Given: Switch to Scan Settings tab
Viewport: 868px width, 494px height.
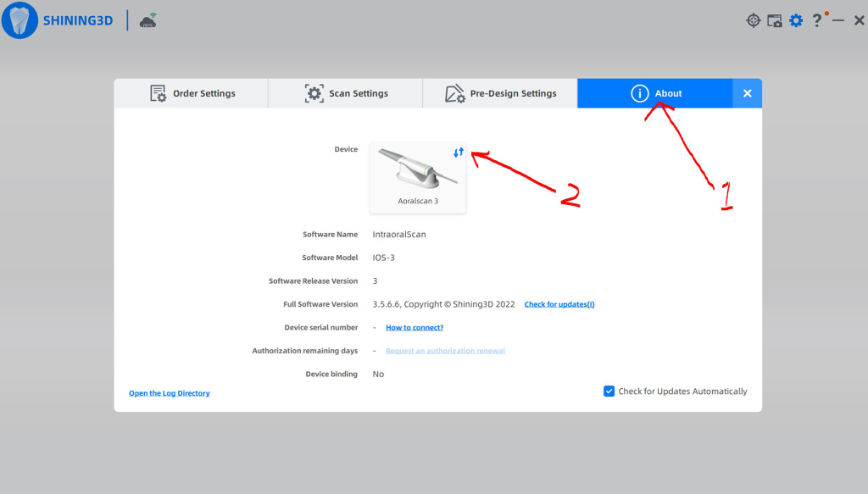Looking at the screenshot, I should 346,93.
